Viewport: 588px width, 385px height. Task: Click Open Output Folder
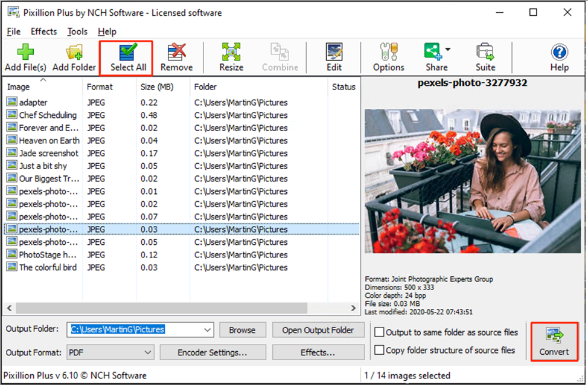tap(318, 330)
